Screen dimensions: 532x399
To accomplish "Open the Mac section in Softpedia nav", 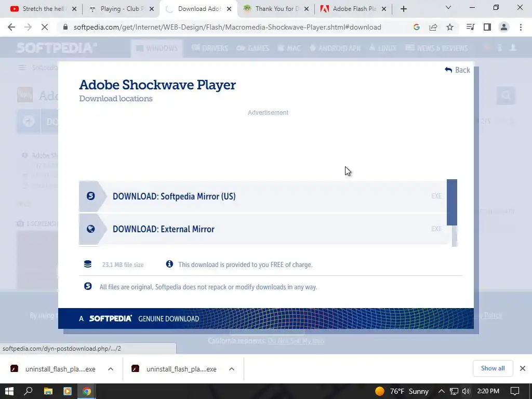I will tap(289, 48).
